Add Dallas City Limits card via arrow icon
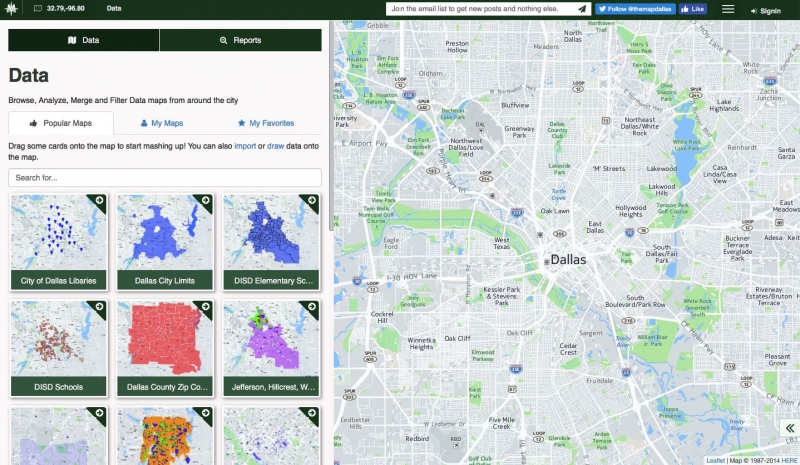The image size is (800, 465). click(x=206, y=200)
